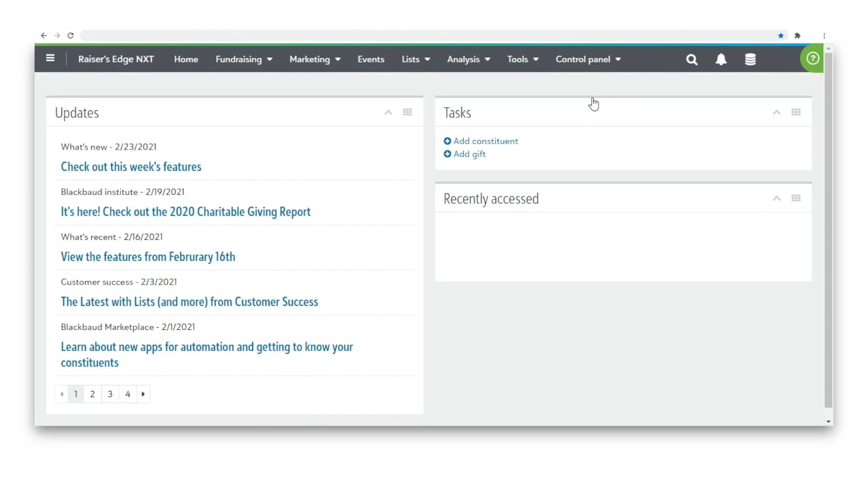The height and width of the screenshot is (488, 868).
Task: Switch Recently accessed to tile view
Action: click(x=796, y=198)
